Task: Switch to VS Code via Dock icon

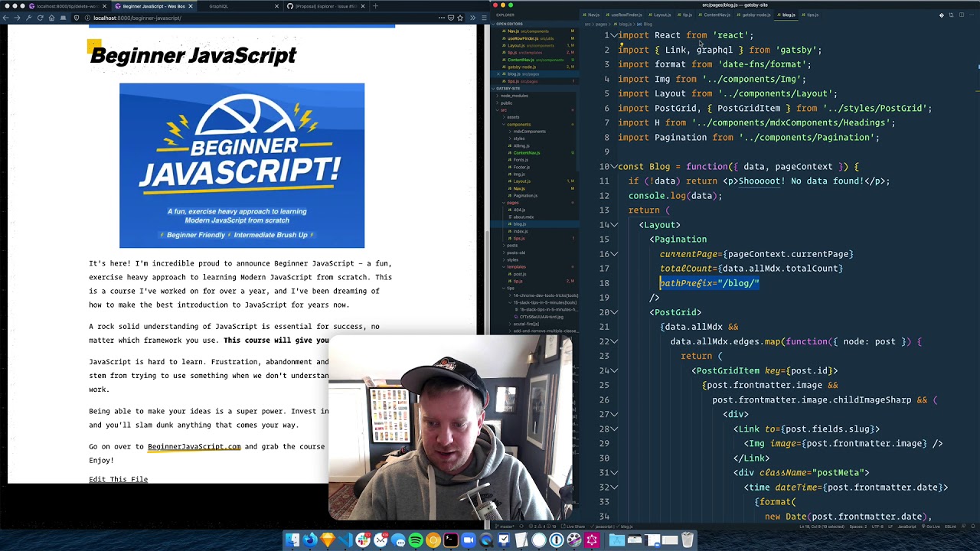Action: pyautogui.click(x=345, y=540)
